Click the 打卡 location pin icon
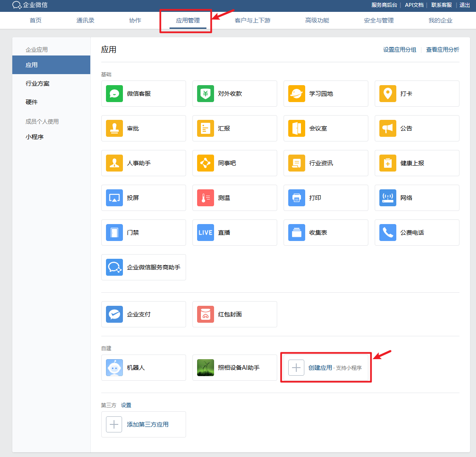 387,94
